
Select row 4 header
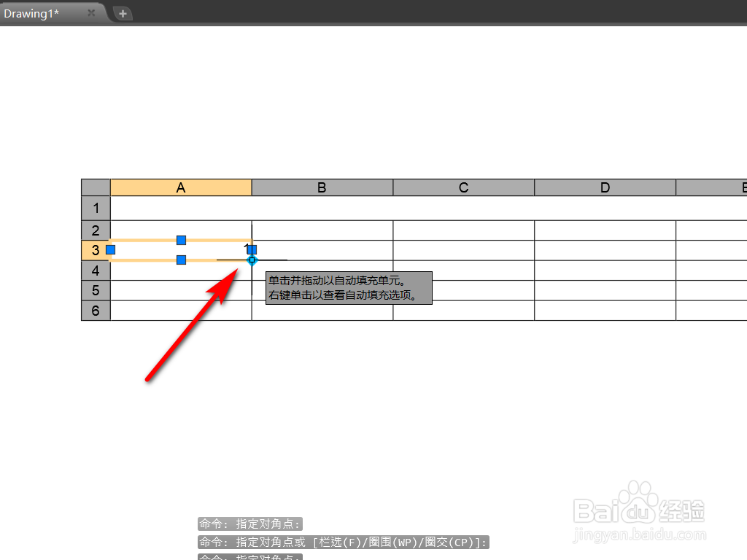click(96, 271)
